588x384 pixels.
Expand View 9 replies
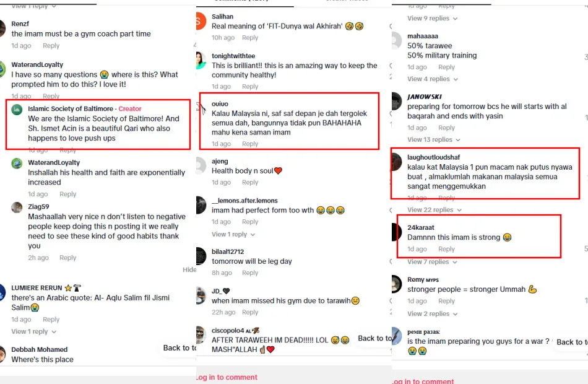tap(433, 19)
